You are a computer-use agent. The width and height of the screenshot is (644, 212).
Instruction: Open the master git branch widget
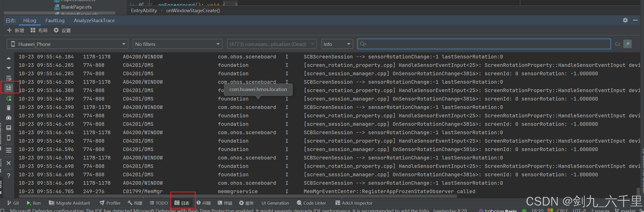click(626, 210)
